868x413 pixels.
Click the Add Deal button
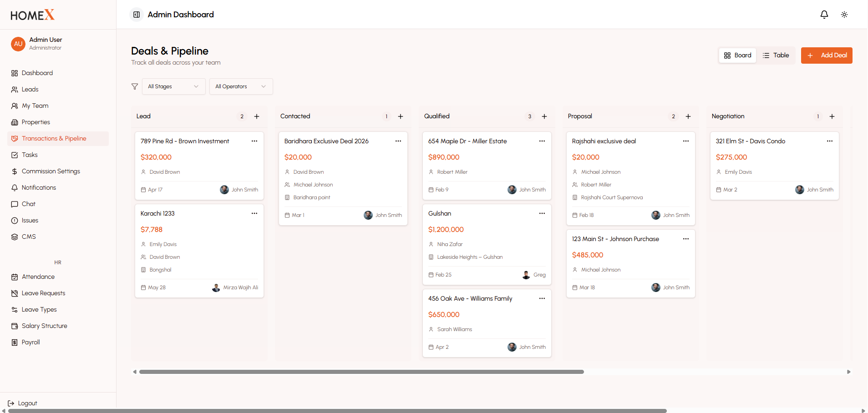827,55
